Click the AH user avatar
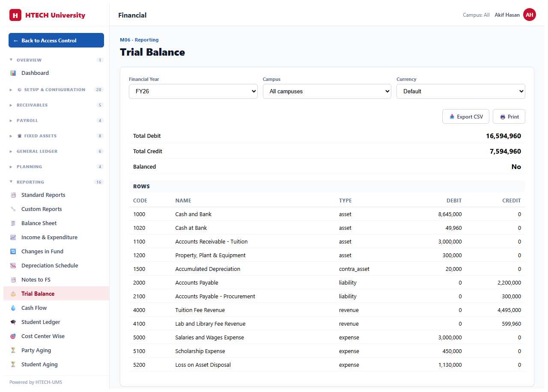This screenshot has width=548, height=392. point(530,15)
